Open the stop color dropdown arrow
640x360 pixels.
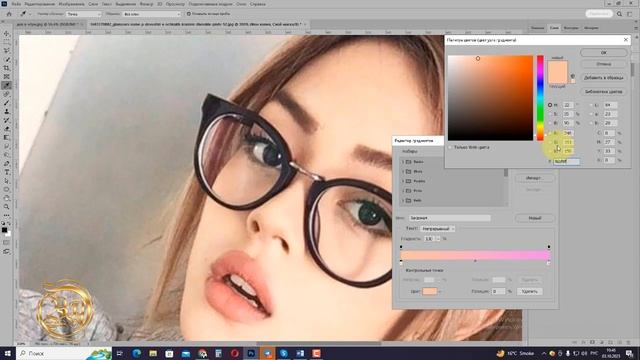tap(440, 291)
